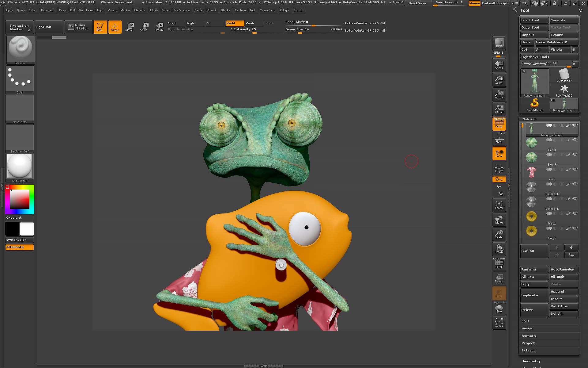The image size is (588, 368).
Task: Set the AAHalf view size
Action: 499,109
